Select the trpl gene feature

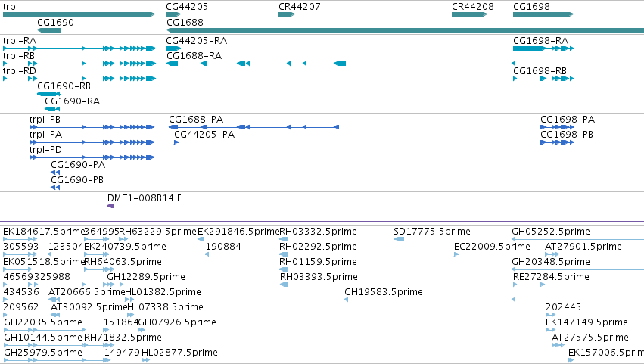point(79,14)
